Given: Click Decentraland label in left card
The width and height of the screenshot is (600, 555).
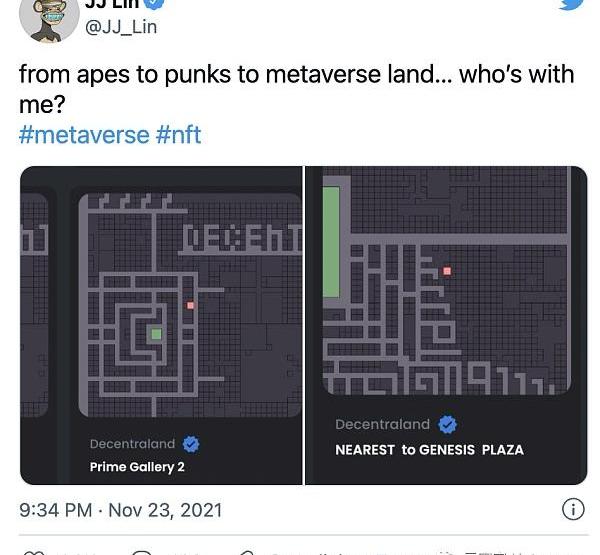Looking at the screenshot, I should (x=132, y=444).
